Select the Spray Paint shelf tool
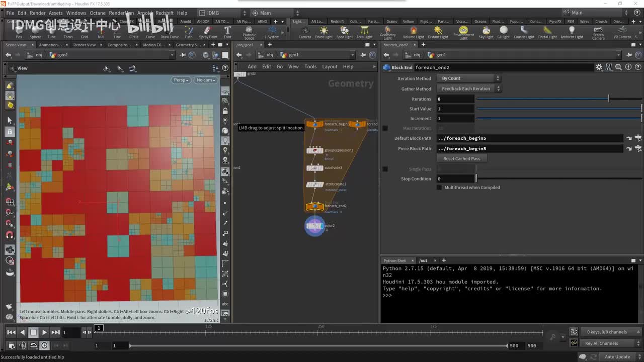644x362 pixels. pos(208,31)
